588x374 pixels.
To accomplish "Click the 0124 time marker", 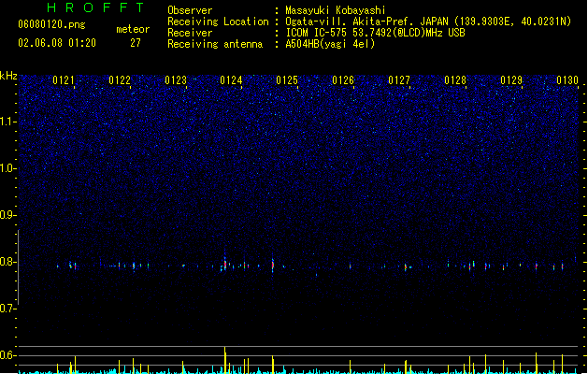I will [231, 80].
